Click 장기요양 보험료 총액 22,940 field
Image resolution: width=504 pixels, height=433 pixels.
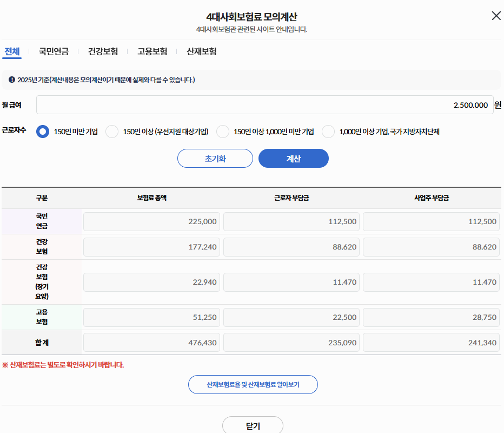tap(151, 282)
